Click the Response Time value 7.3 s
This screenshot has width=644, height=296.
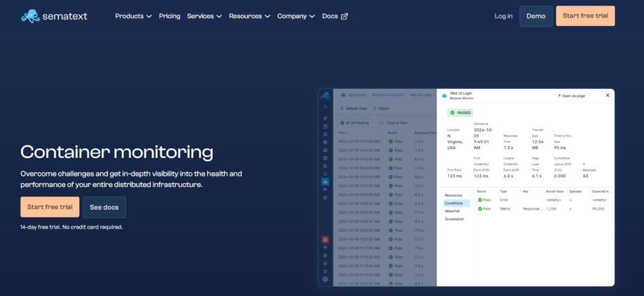click(x=508, y=147)
